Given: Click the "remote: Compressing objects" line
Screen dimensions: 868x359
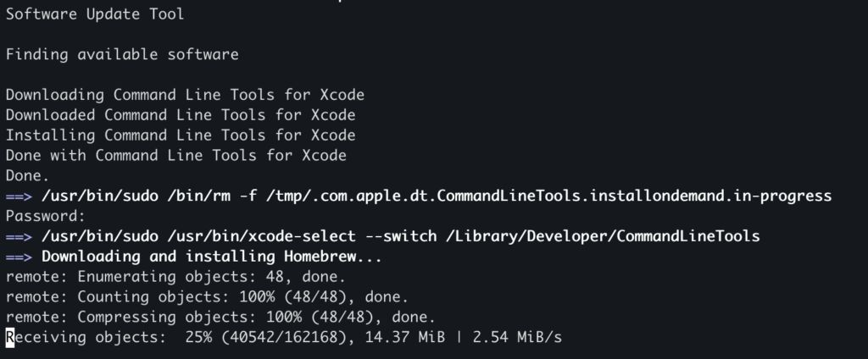Looking at the screenshot, I should (x=220, y=318).
